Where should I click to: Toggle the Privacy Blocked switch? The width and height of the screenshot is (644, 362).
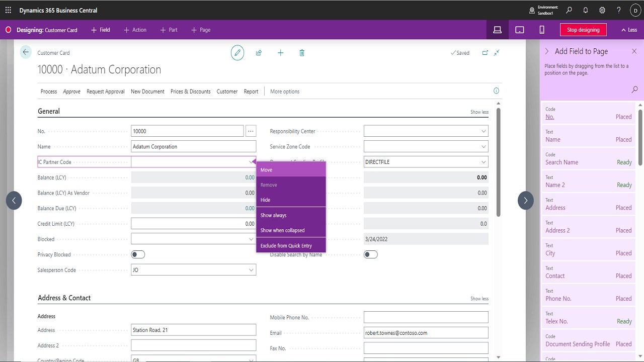(x=138, y=254)
